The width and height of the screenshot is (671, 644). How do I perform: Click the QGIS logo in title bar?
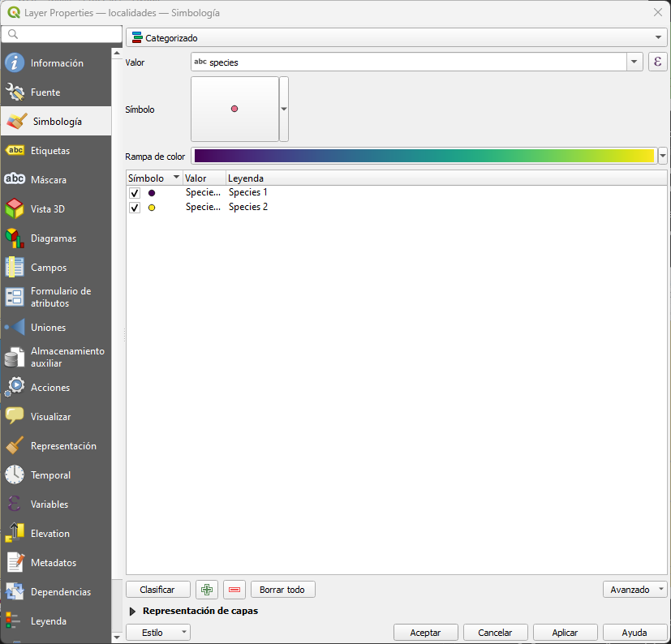(x=14, y=12)
